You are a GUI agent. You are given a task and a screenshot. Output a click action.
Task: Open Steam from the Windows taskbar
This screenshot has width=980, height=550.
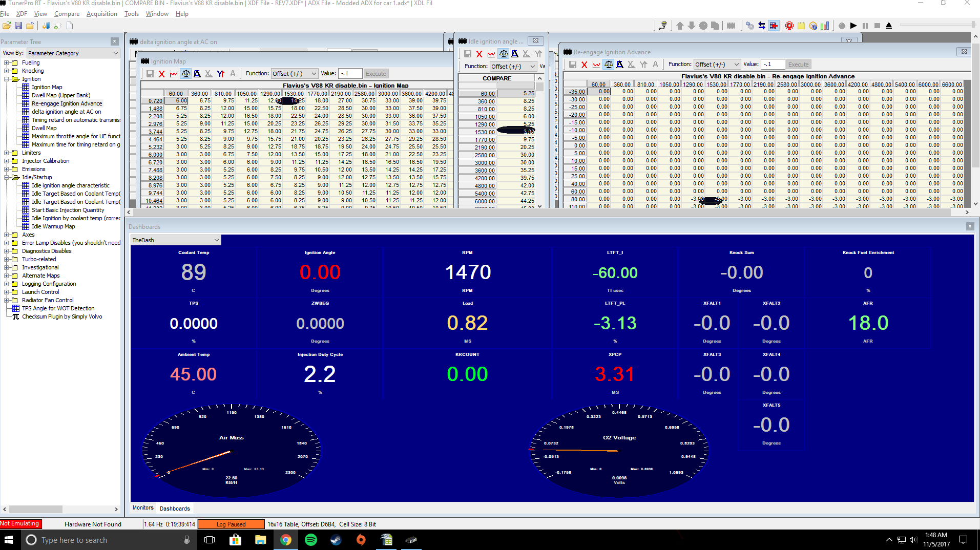tap(336, 540)
